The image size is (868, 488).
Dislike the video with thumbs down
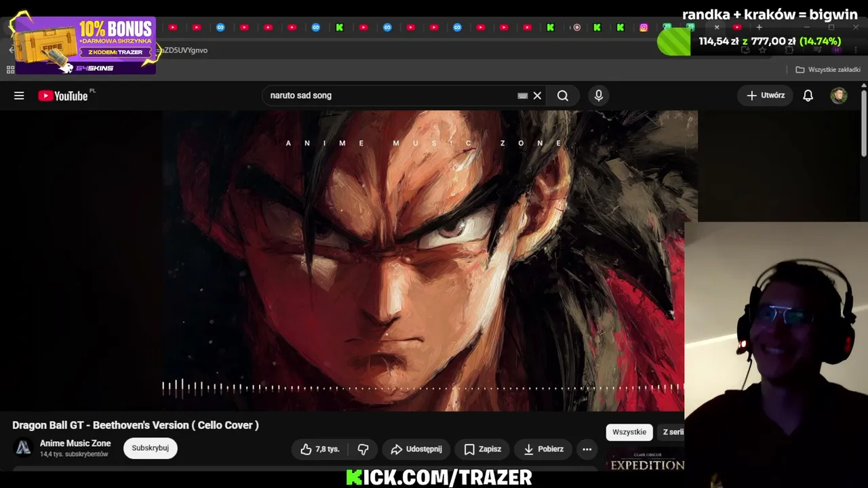(363, 449)
